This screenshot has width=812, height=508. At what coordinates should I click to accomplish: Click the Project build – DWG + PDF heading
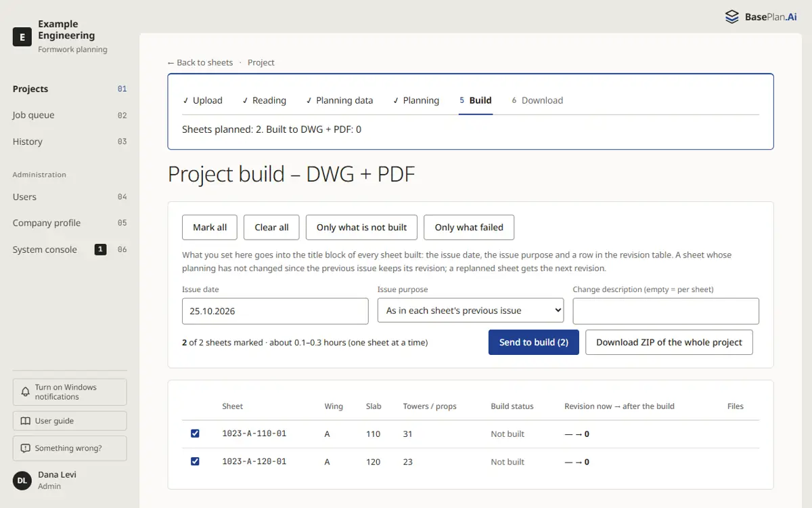291,174
